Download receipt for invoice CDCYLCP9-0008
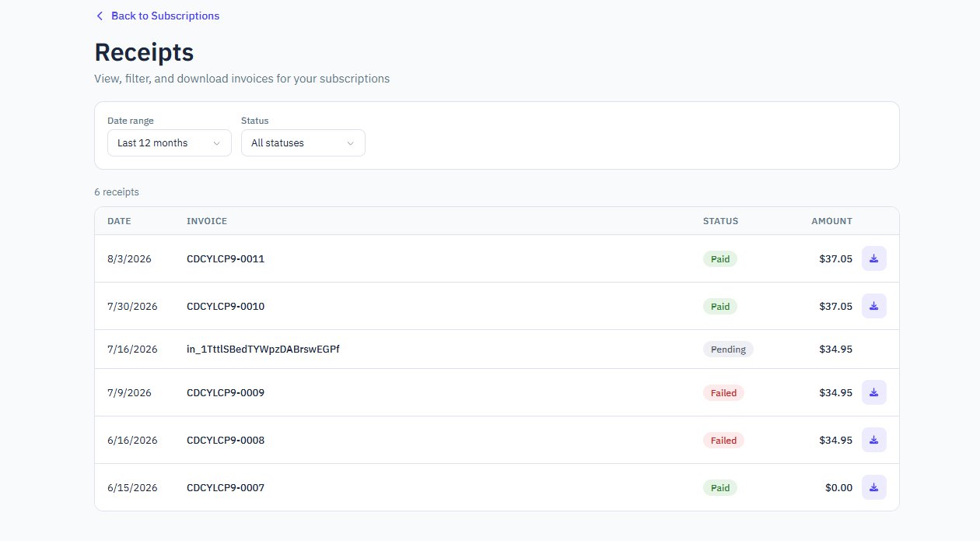 click(874, 440)
